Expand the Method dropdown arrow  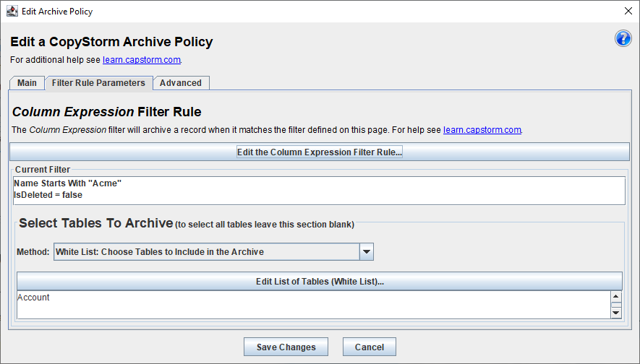coord(366,252)
